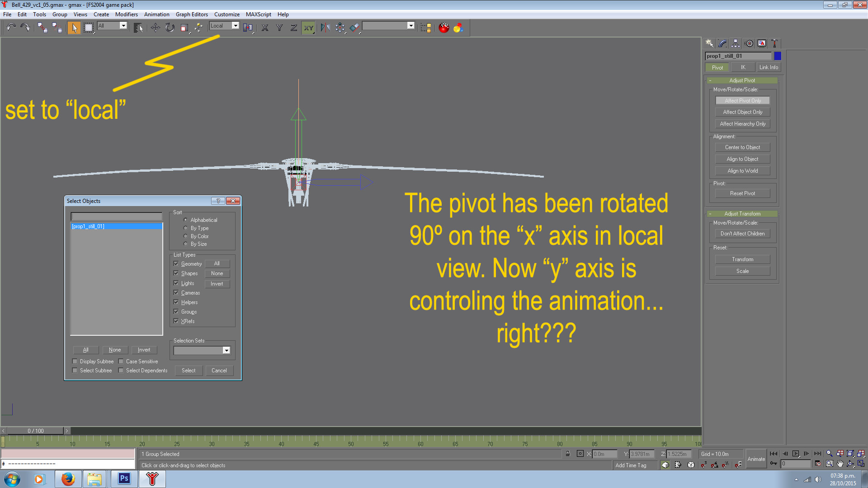Open the Hierarchy command panel tab
The image size is (868, 488).
pos(736,43)
